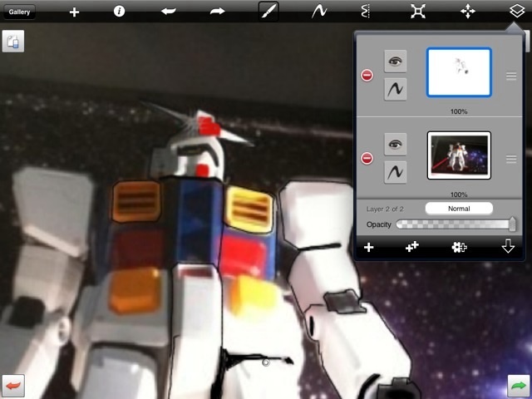
Task: Duplicate layer with double-plus icon
Action: (x=412, y=247)
